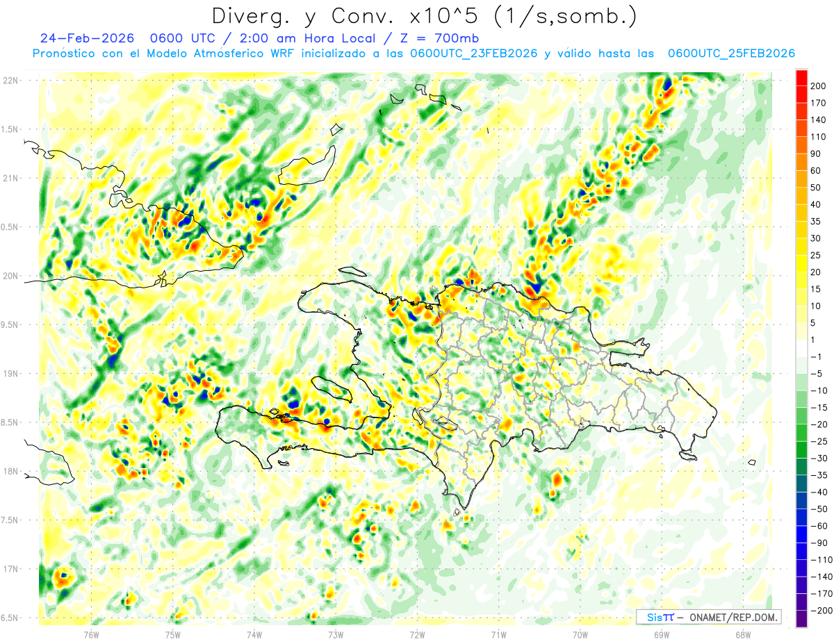The image size is (834, 644).
Task: Click the positive color scale value '25'
Action: (816, 255)
